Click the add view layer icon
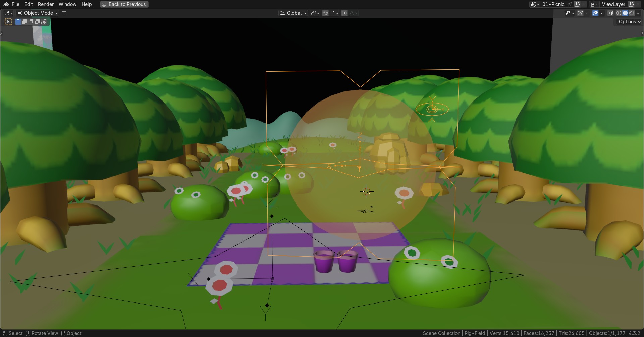The height and width of the screenshot is (337, 644). [x=631, y=4]
